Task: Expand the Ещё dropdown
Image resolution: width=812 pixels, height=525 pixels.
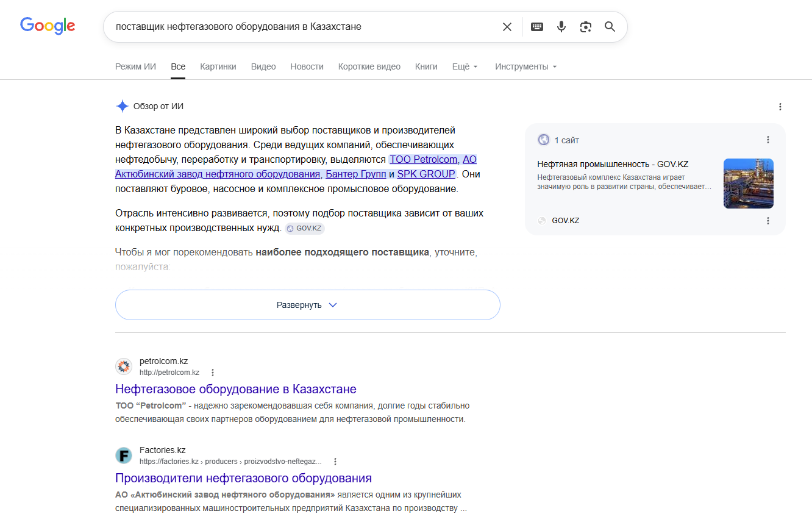Action: tap(465, 66)
